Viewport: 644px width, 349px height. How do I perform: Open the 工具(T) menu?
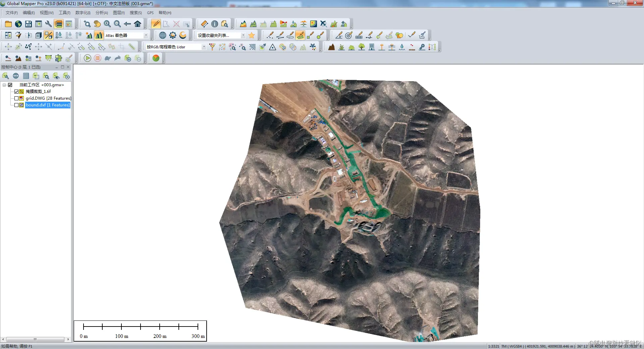coord(64,13)
